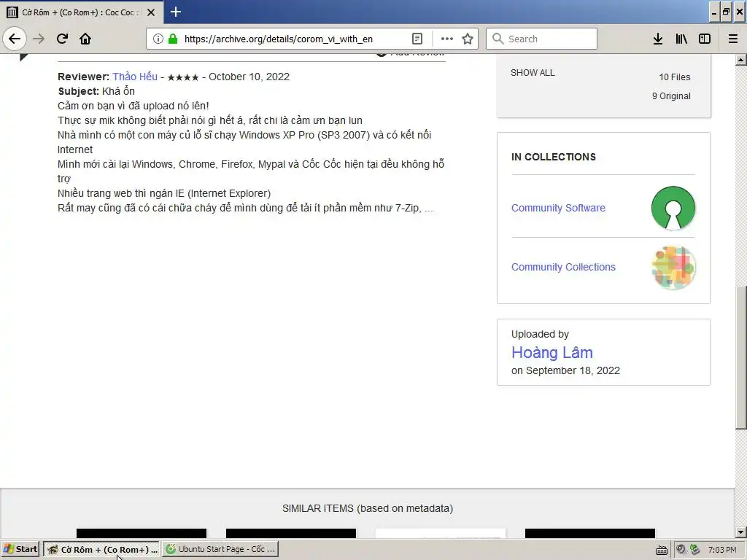747x560 pixels.
Task: Switch to Ubuntu Start Page Cốc Cốc window
Action: click(x=220, y=549)
